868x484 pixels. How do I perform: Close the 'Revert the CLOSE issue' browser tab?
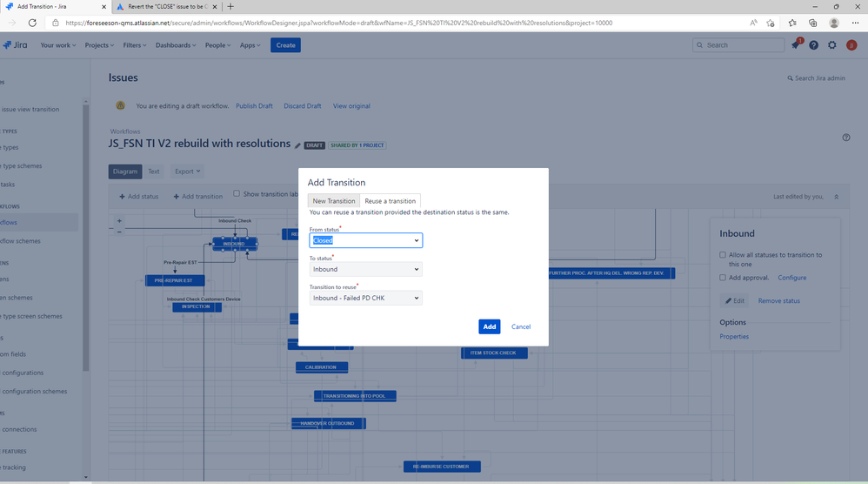click(215, 7)
